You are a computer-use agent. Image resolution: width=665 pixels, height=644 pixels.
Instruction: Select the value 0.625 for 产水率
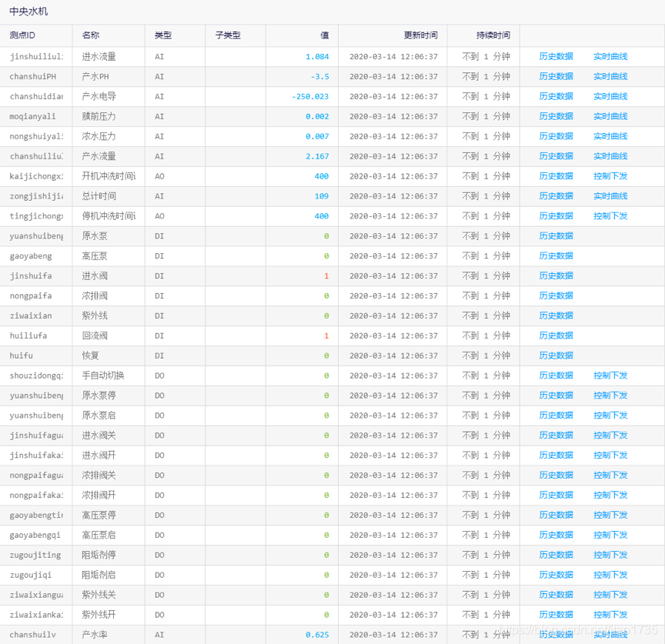click(317, 634)
